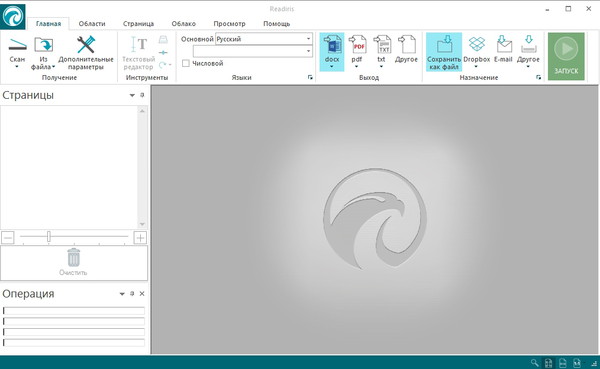Open the secondary language dropdown below Русский
Screen dimensions: 600x369
[x=253, y=51]
